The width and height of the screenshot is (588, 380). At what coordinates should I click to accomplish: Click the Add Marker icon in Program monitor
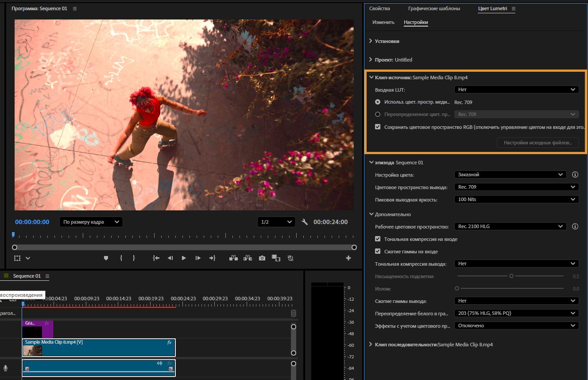tap(106, 258)
